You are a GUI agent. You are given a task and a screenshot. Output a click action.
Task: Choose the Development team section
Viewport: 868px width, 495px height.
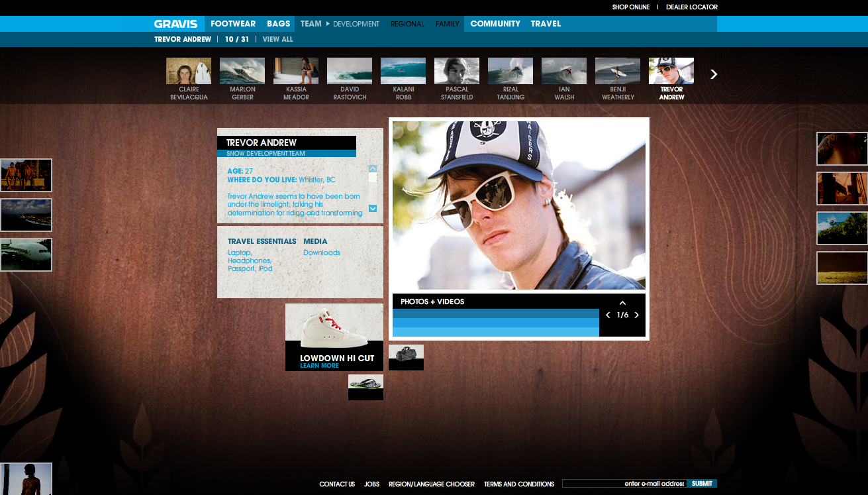(356, 24)
